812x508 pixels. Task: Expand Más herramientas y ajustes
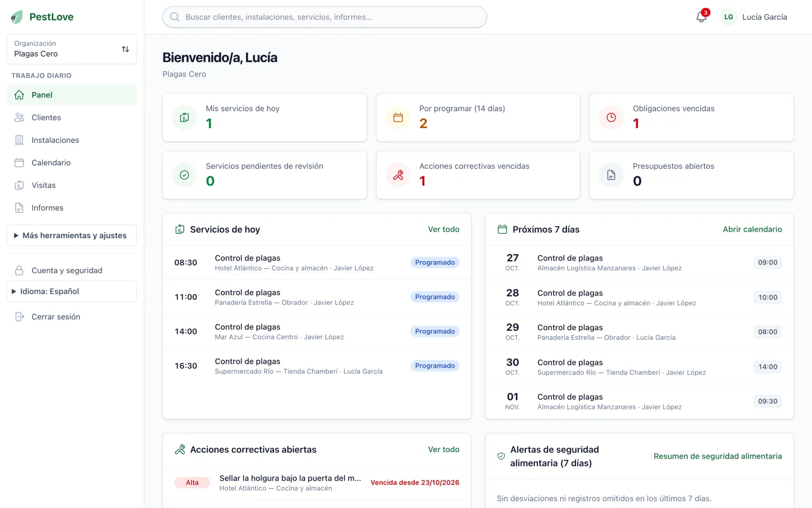coord(72,236)
